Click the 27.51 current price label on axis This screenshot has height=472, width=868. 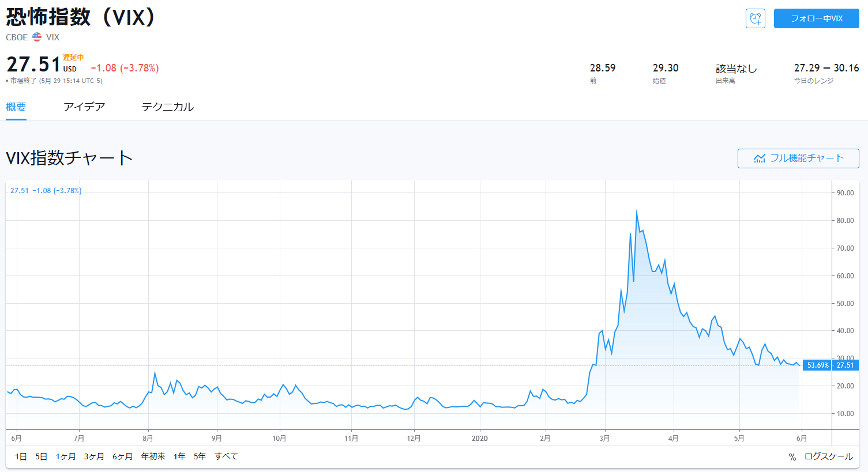(845, 365)
